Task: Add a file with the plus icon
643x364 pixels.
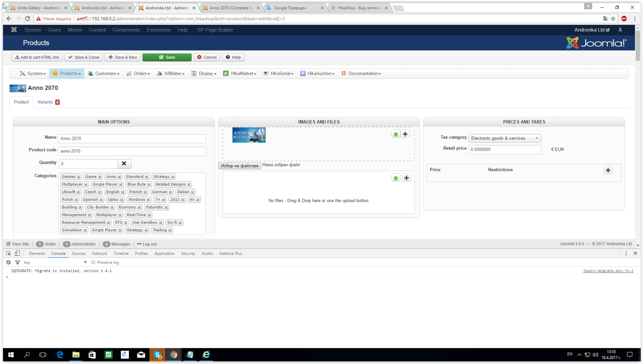Action: [x=407, y=178]
